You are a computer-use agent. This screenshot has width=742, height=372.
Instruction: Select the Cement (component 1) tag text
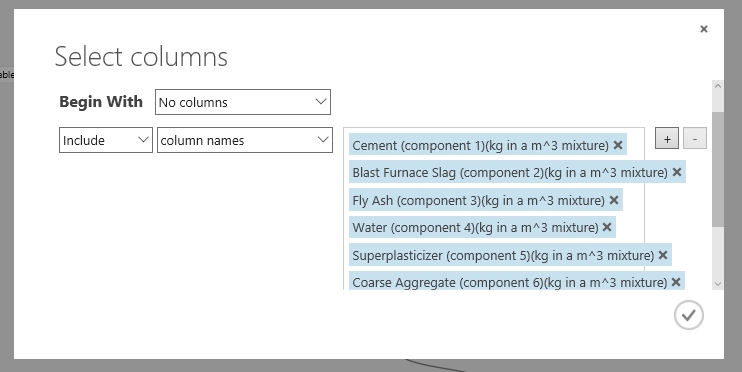[480, 145]
